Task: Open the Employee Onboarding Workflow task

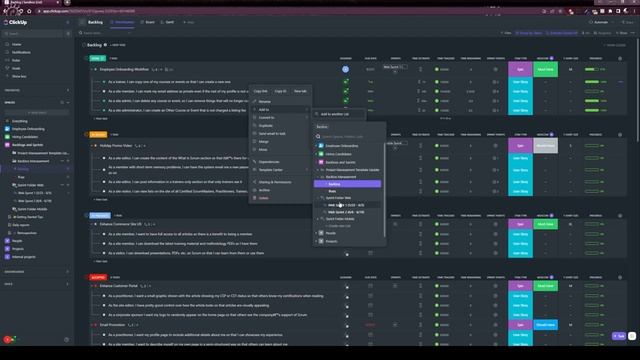Action: point(124,69)
